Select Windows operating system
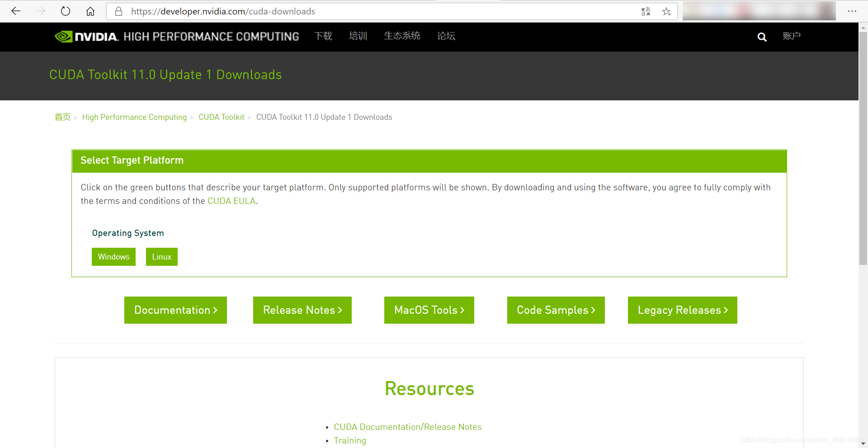 [x=113, y=257]
